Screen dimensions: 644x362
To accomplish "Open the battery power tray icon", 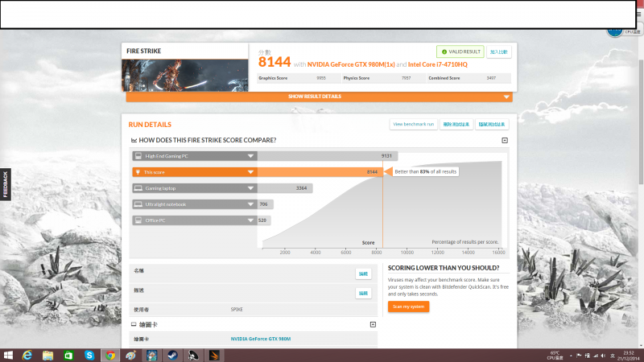I will [x=588, y=356].
